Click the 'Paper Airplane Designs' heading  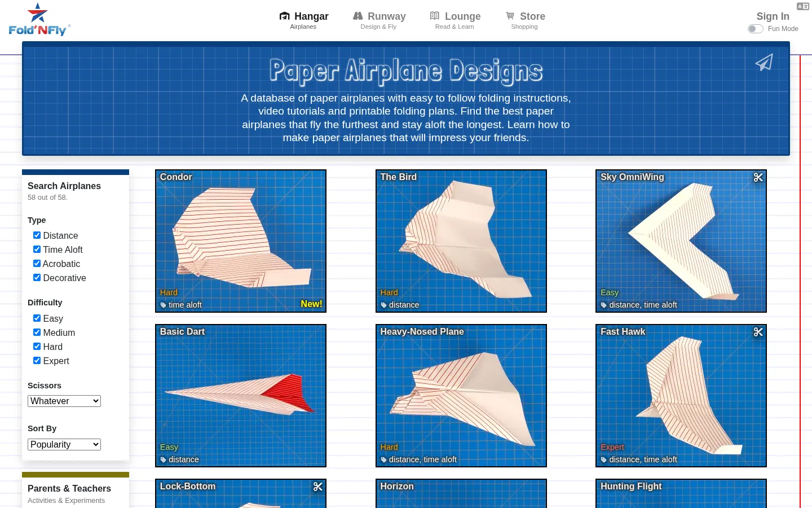[406, 72]
